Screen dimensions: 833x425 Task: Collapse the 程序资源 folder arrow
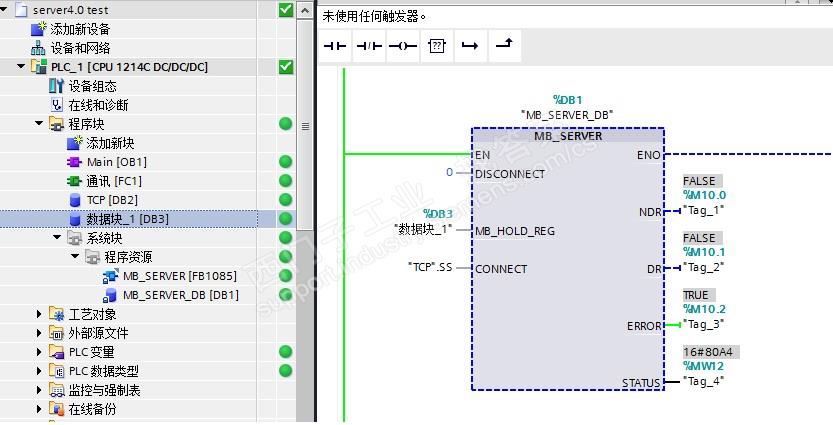coord(75,257)
